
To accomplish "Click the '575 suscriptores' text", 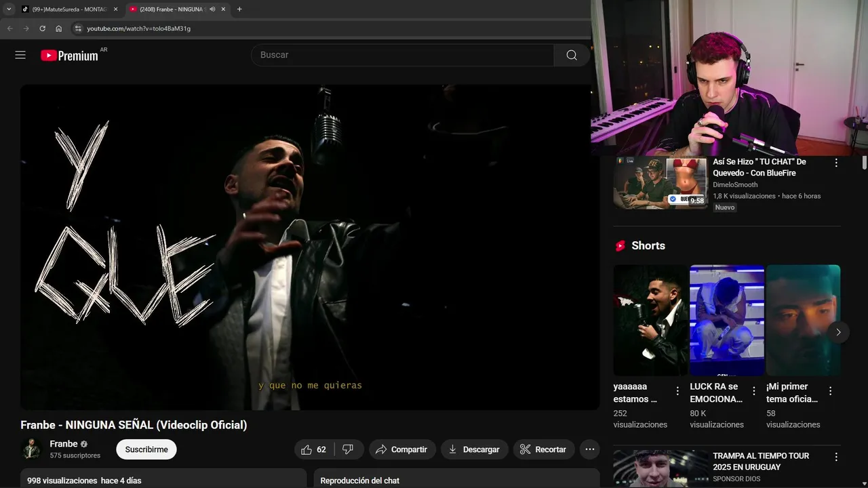I will pos(75,455).
